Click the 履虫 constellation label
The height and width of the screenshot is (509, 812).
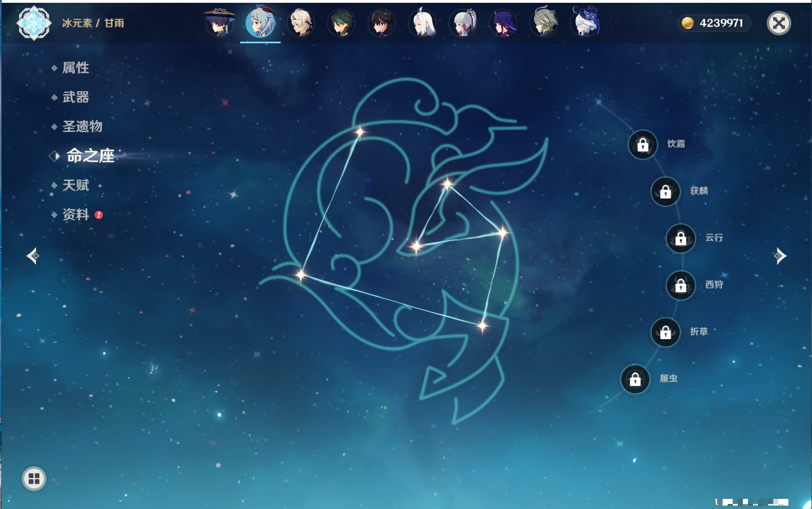tap(669, 379)
